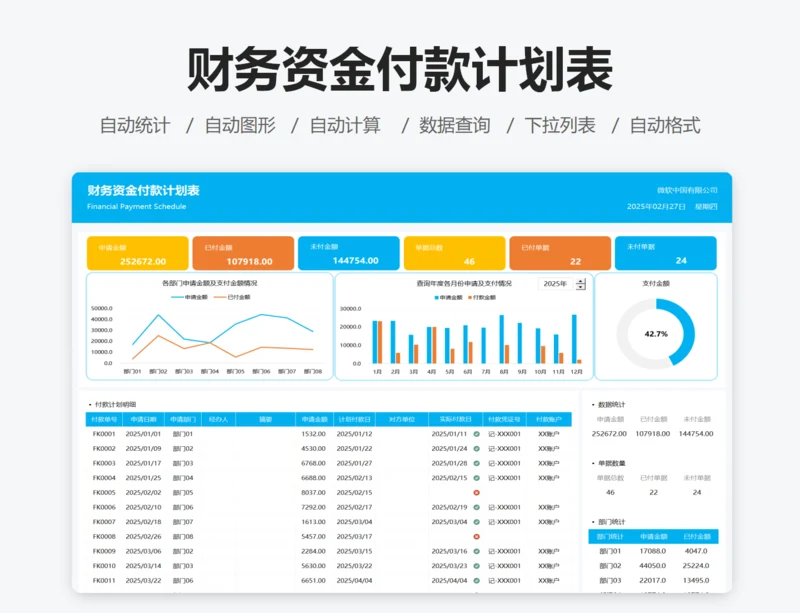Screen dimensions: 800x613
Task: Click the 记-XXX001 voucher in row FK0007
Action: click(505, 522)
